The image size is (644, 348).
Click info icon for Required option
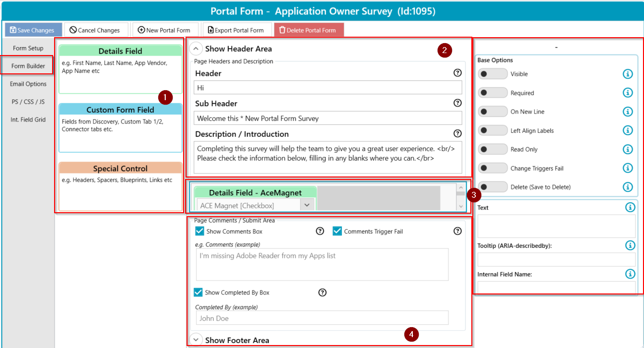point(628,93)
